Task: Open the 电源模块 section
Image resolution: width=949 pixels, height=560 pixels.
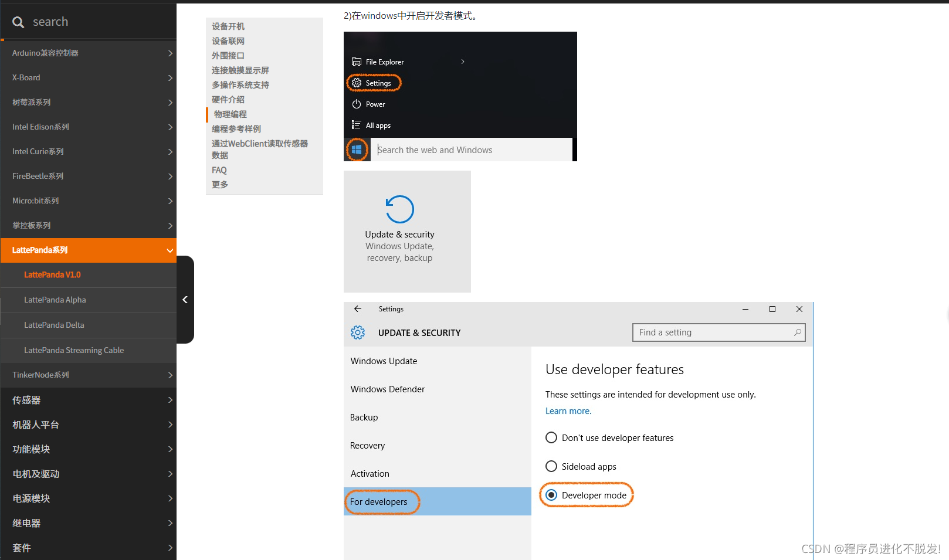Action: click(88, 498)
